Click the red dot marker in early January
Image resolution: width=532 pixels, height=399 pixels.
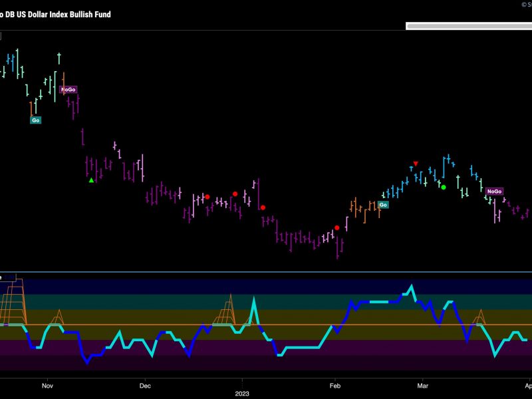tap(263, 207)
